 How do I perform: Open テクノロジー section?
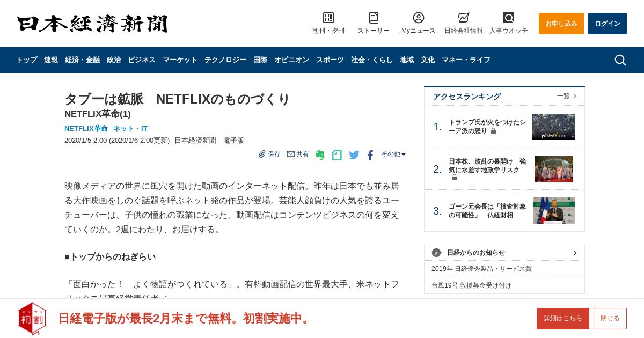tap(225, 60)
